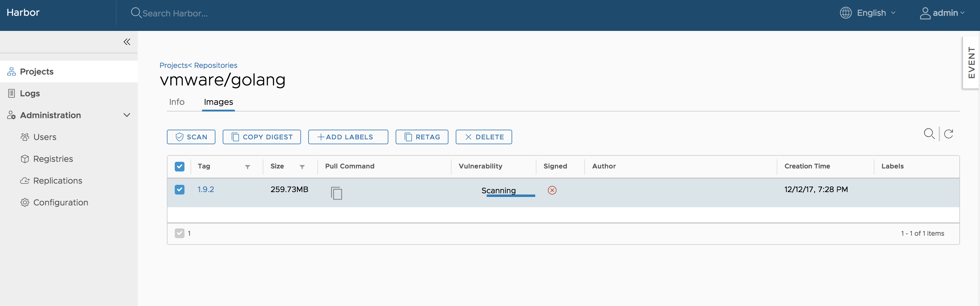
Task: Click the RETAG button
Action: click(x=422, y=137)
